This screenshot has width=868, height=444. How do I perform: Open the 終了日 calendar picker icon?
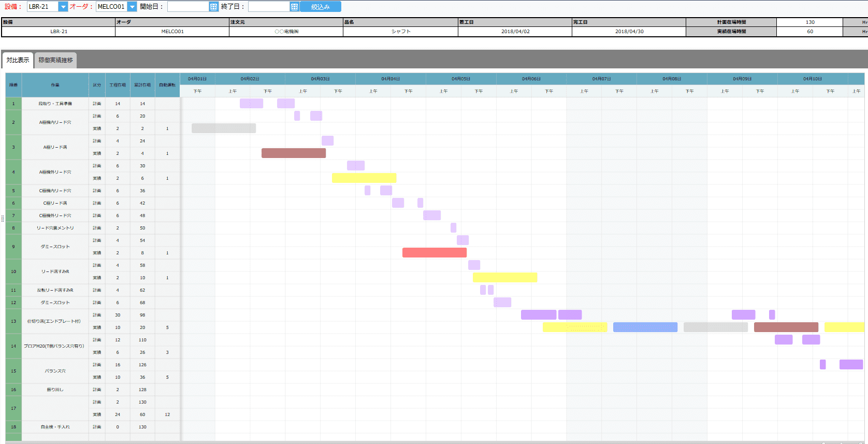point(294,7)
